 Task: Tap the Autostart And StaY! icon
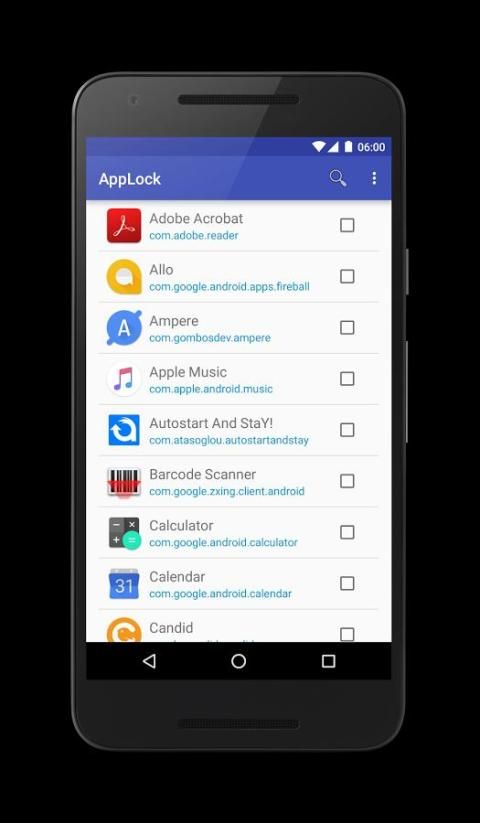(124, 430)
